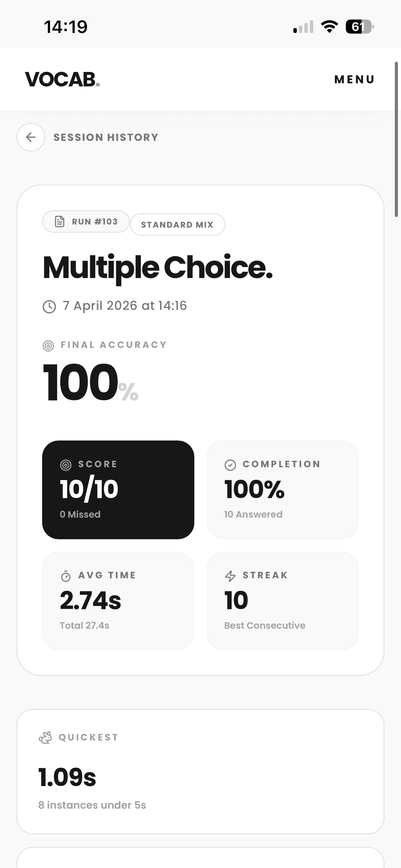Viewport: 401px width, 868px height.
Task: Click the stopwatch icon beside Avg Time
Action: [66, 576]
